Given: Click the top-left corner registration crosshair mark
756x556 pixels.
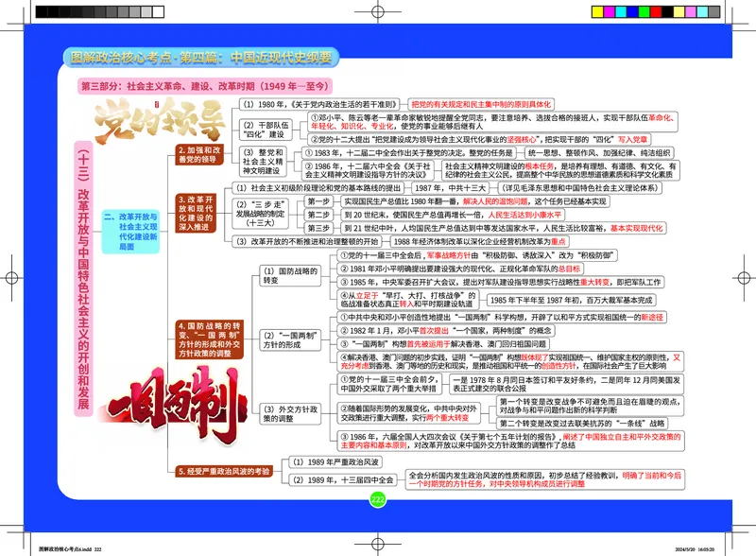Looking at the screenshot, I should pyautogui.click(x=23, y=23).
